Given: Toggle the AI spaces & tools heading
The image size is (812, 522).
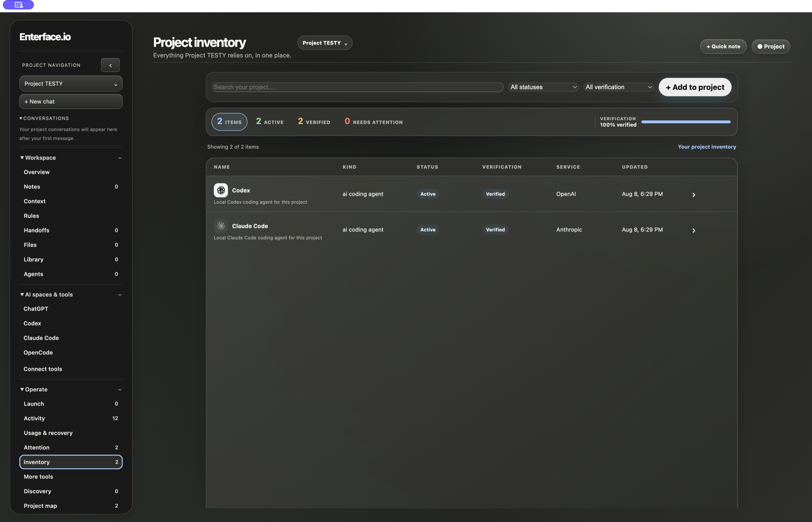Looking at the screenshot, I should [x=49, y=294].
